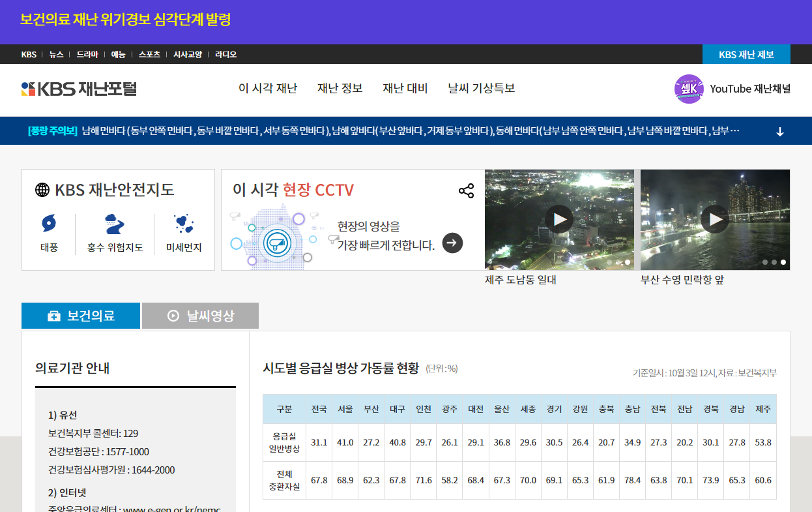Switch to the 날씨영상 tab
812x512 pixels.
200,316
